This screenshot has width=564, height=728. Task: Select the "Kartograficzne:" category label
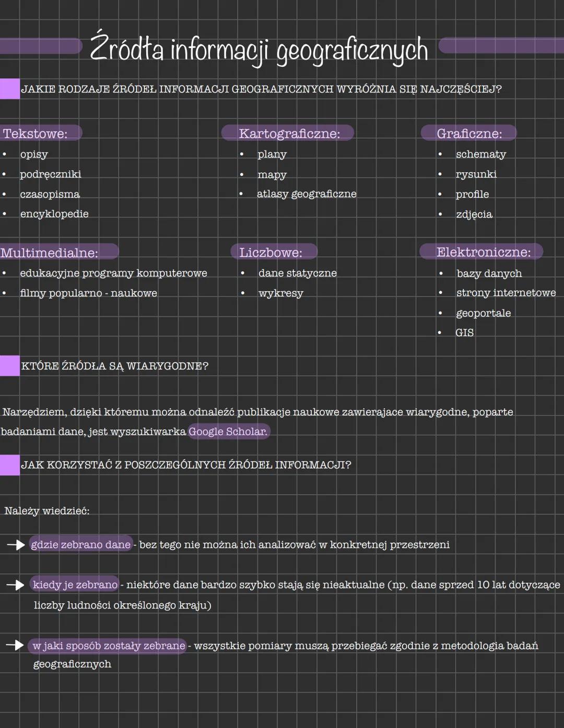click(x=289, y=134)
